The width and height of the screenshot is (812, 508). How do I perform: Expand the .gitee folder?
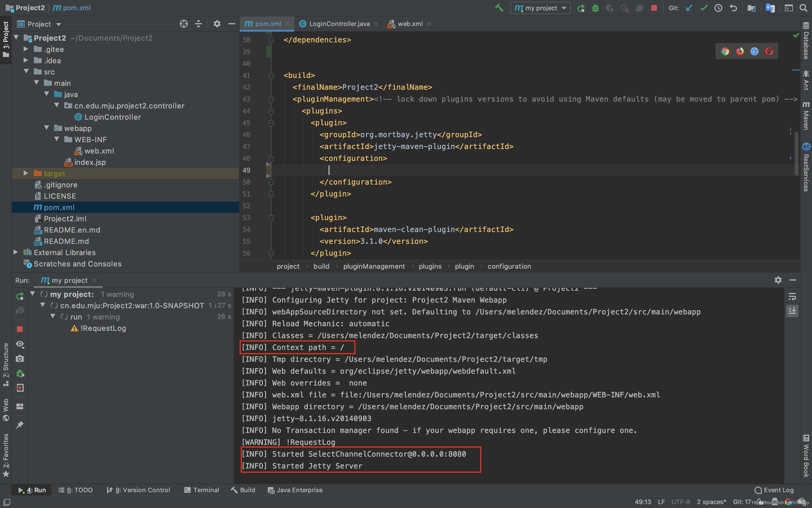tap(26, 49)
